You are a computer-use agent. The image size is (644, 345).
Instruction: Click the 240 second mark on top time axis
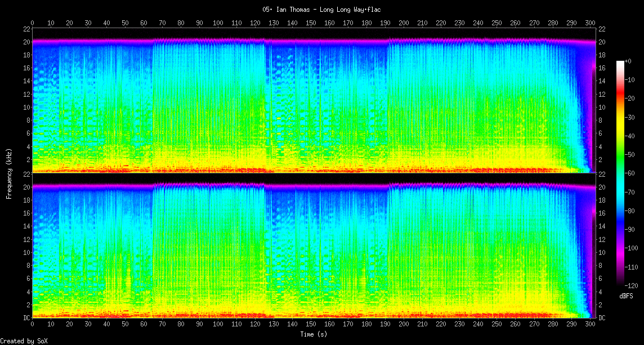(x=478, y=23)
